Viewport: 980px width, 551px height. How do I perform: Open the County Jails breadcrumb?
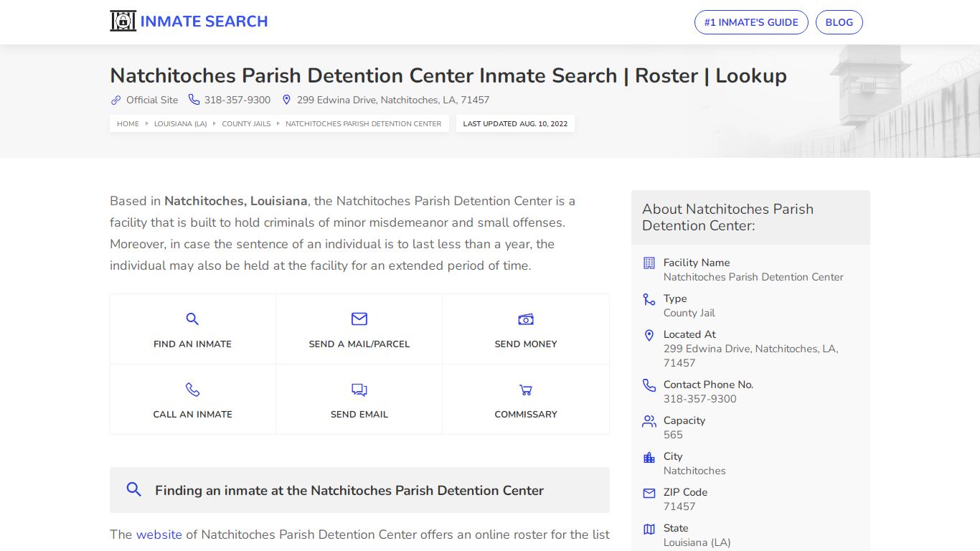coord(246,123)
